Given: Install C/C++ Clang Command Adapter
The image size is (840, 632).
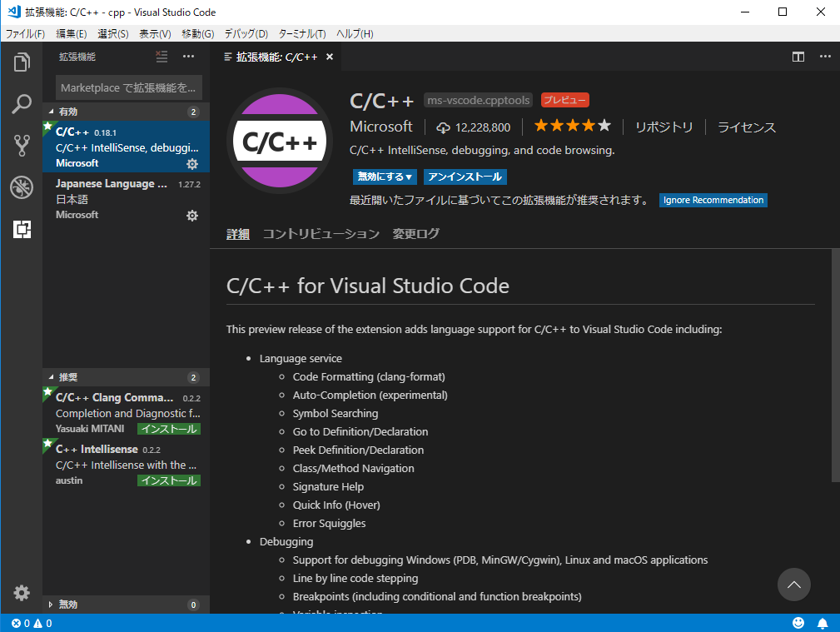Looking at the screenshot, I should click(169, 429).
